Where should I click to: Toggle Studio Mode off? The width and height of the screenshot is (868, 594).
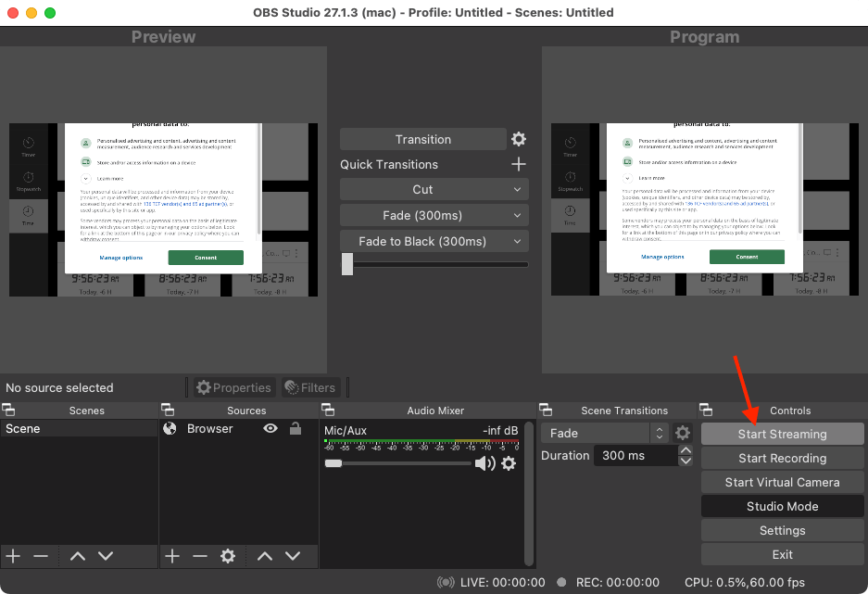[782, 506]
